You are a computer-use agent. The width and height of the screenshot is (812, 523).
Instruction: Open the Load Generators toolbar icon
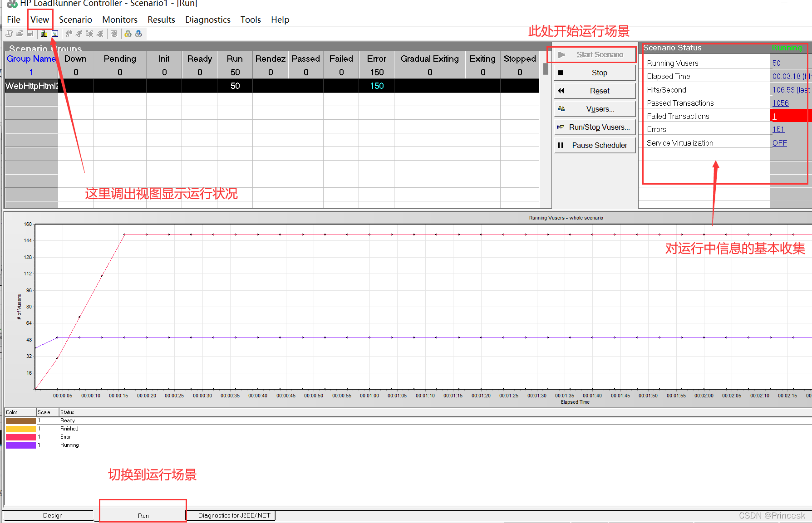click(x=44, y=34)
